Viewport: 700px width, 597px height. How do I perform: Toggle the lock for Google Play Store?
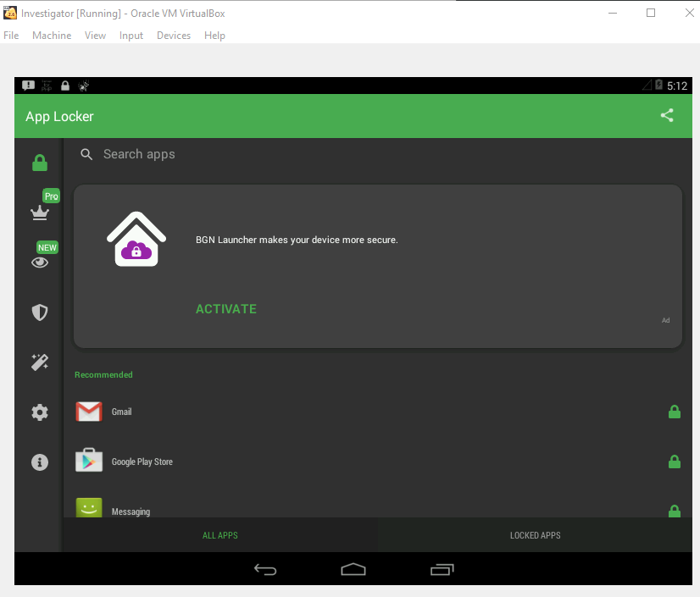click(x=674, y=462)
